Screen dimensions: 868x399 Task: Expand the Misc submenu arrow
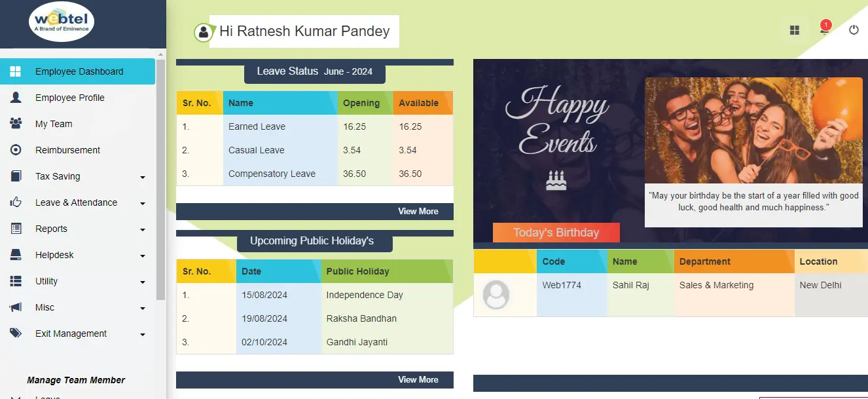pos(143,308)
